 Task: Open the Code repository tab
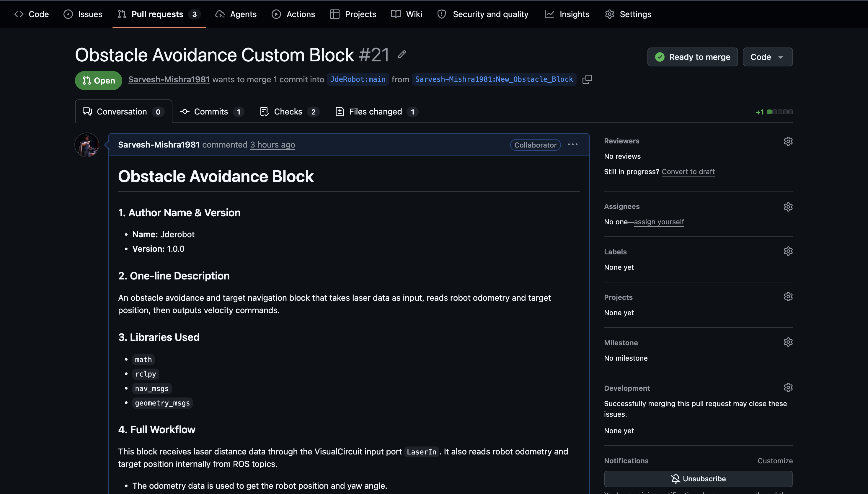coord(32,14)
